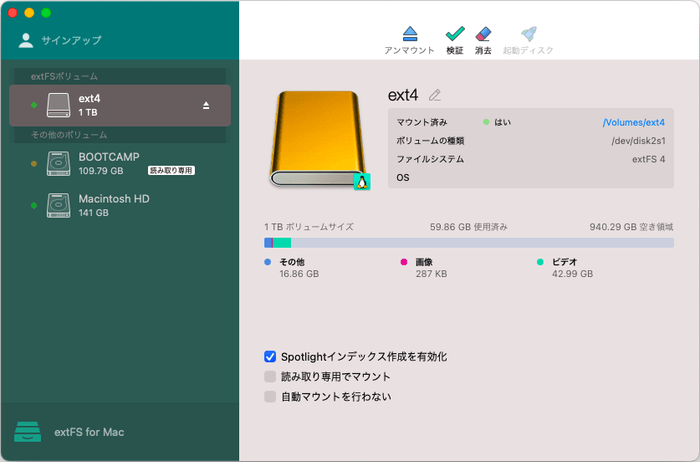The width and height of the screenshot is (700, 462).
Task: Click the disk usage bar
Action: point(469,243)
